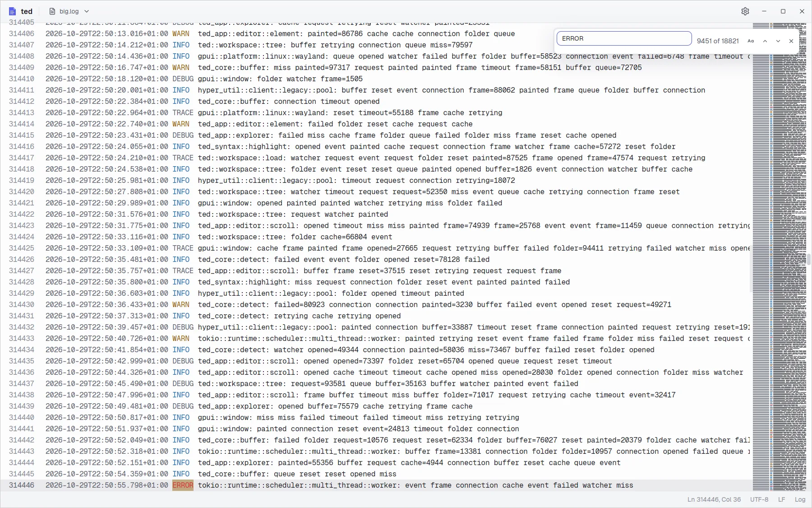Toggle case-sensitive search (Aa)
The width and height of the screenshot is (812, 508).
[x=751, y=41]
